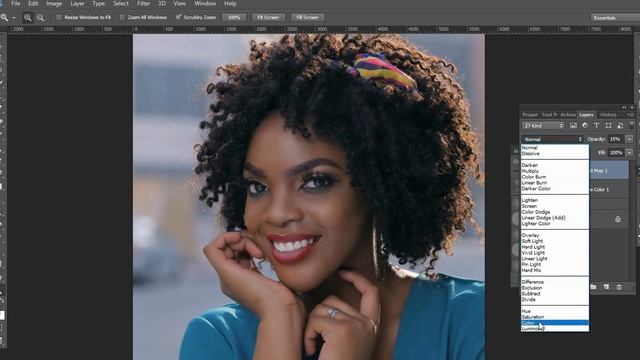The image size is (640, 360).
Task: Switch to the History tab
Action: 608,115
